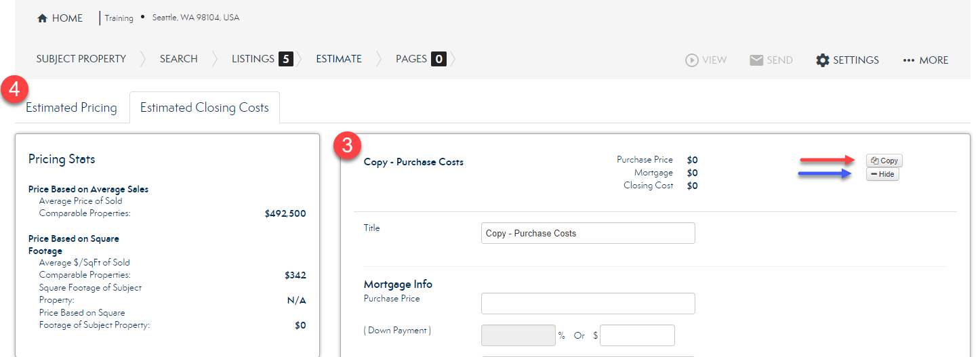
Task: Open the Settings gear icon
Action: coord(822,60)
